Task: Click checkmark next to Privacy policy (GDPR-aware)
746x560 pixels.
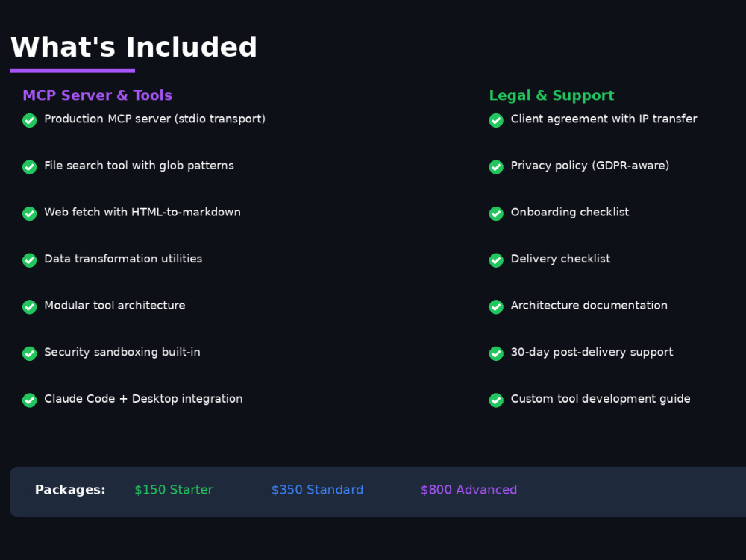Action: pos(496,167)
